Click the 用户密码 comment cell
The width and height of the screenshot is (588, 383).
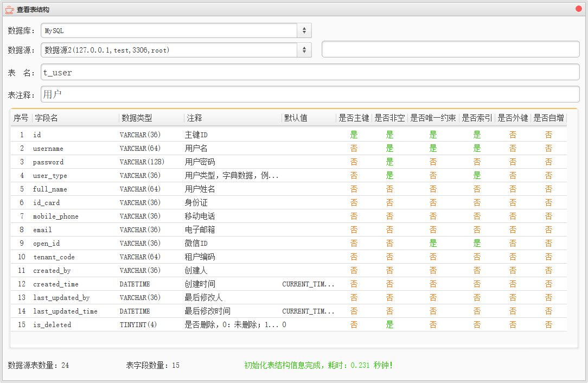pos(200,162)
